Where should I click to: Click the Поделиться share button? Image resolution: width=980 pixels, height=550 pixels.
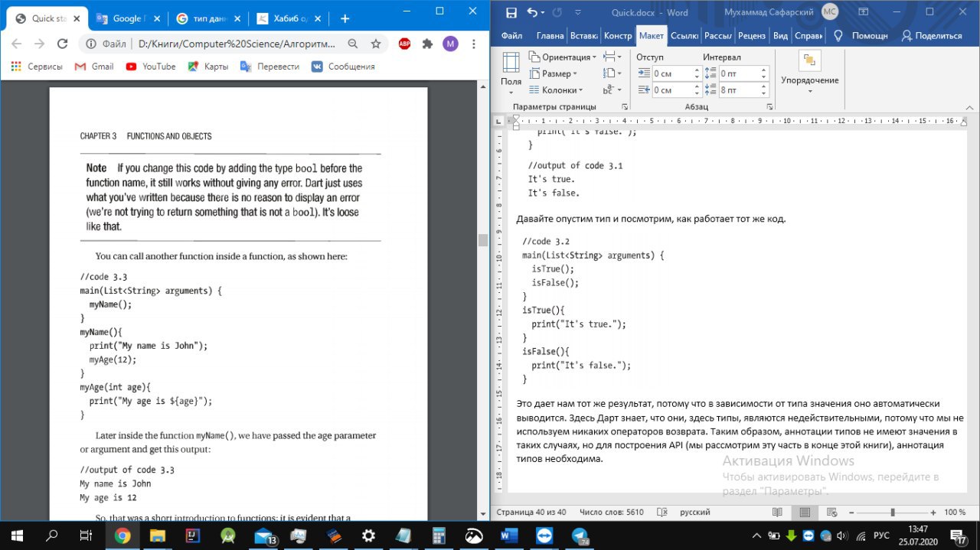tap(932, 36)
